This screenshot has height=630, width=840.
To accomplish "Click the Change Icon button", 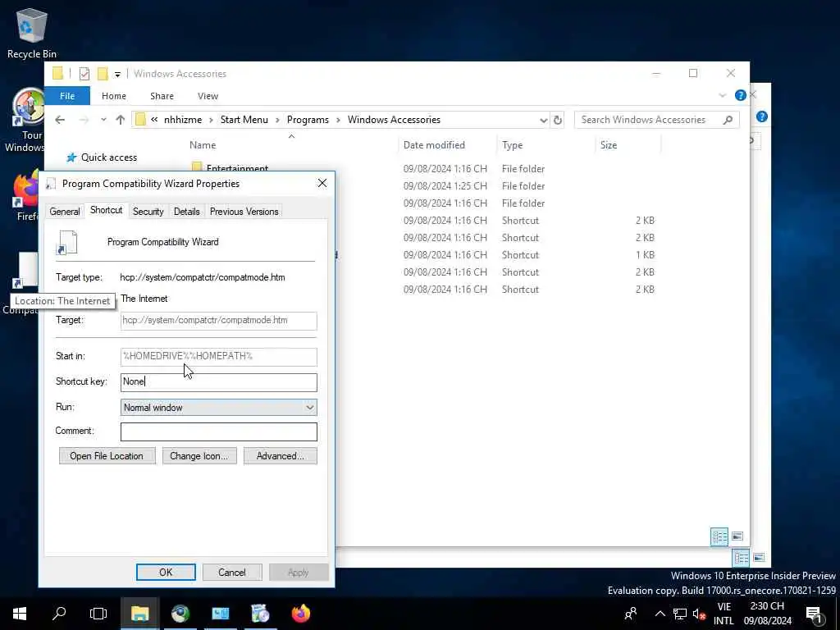I will click(x=199, y=456).
